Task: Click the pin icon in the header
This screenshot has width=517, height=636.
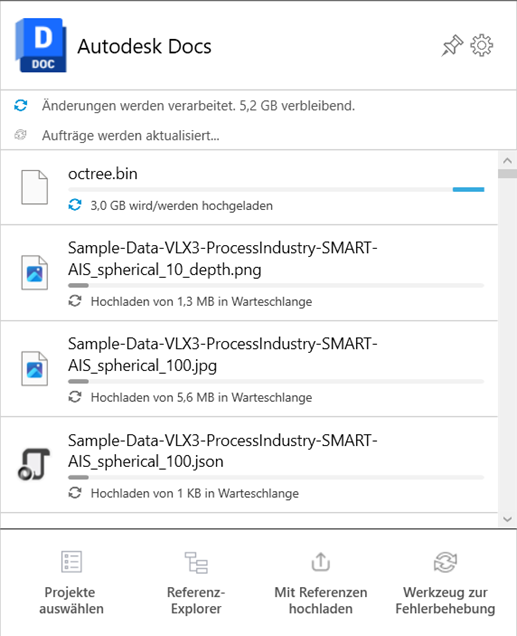Action: (452, 45)
